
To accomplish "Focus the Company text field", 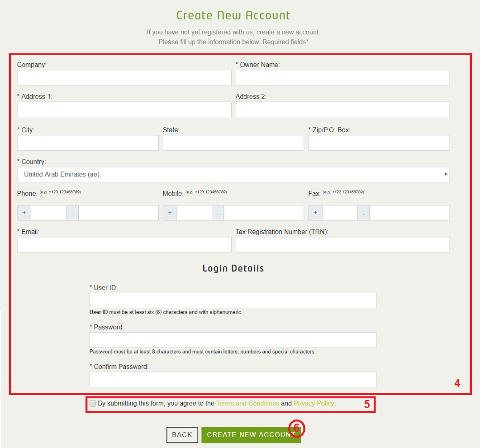I will 124,78.
